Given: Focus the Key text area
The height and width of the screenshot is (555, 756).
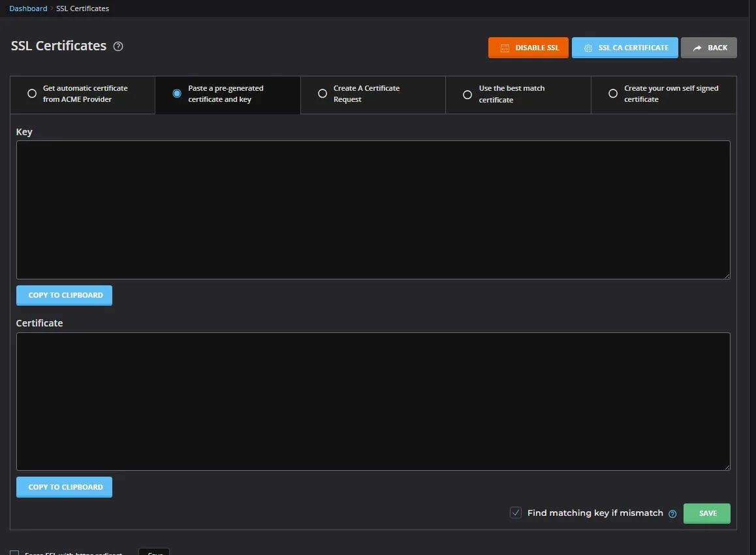Looking at the screenshot, I should [373, 210].
